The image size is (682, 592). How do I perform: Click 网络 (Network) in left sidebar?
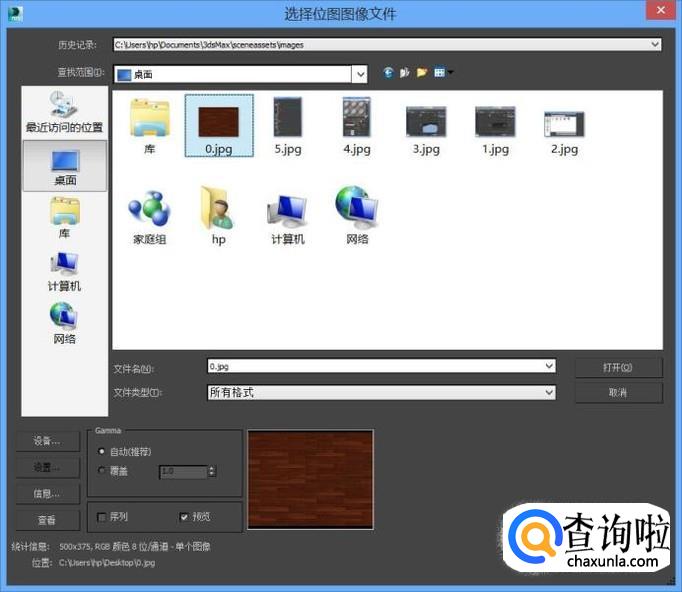point(65,323)
